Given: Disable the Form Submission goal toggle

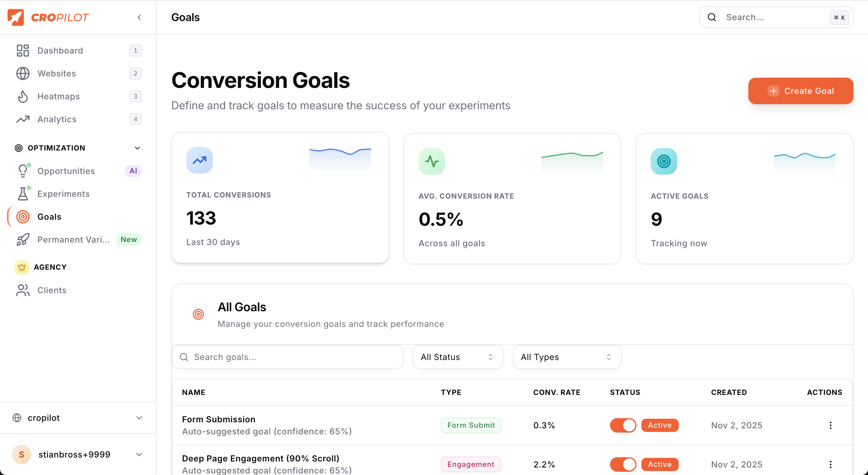Looking at the screenshot, I should [623, 425].
